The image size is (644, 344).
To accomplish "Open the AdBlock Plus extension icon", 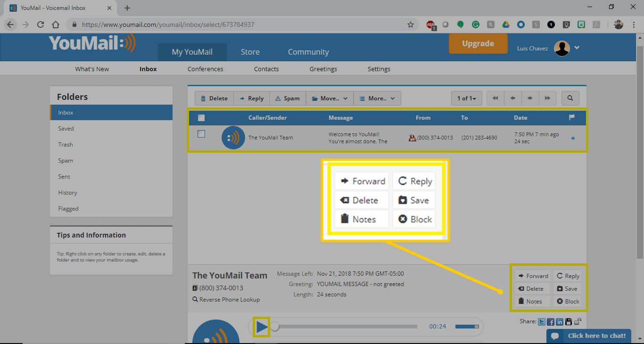I will [431, 25].
